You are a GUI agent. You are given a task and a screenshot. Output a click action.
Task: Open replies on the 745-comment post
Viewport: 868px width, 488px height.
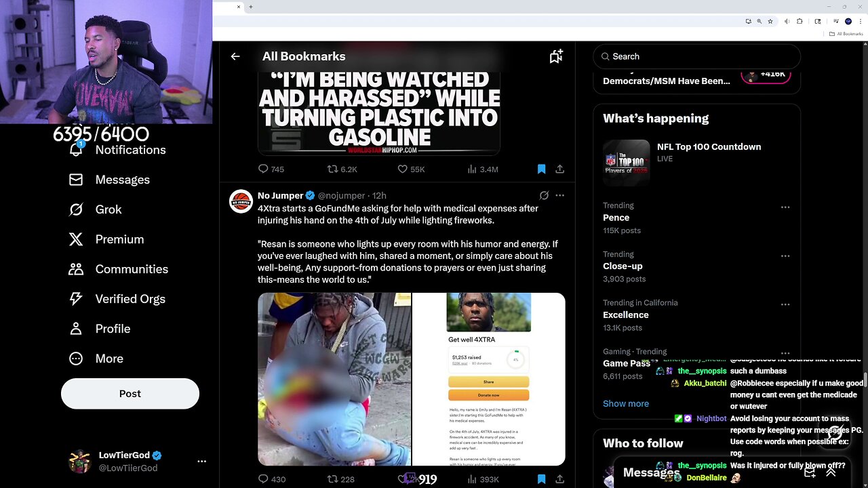(271, 169)
